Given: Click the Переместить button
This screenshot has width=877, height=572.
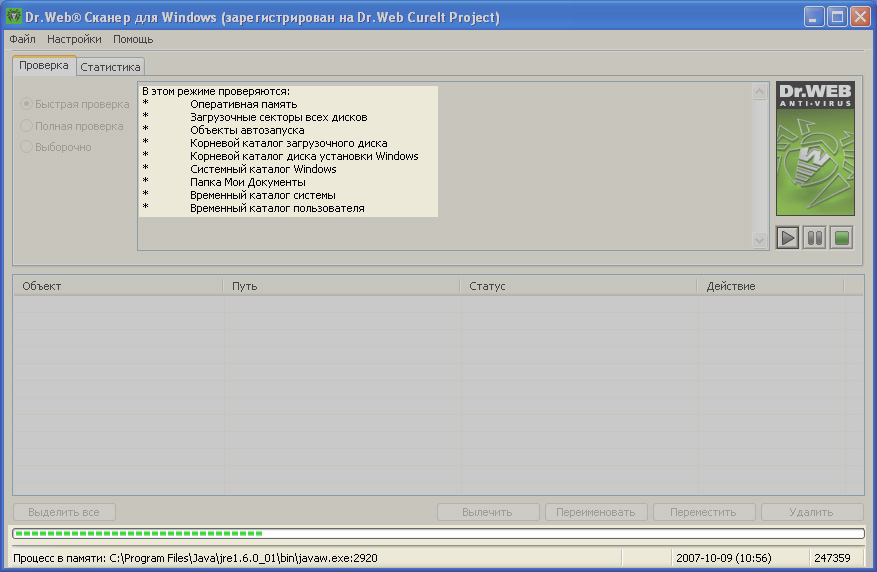Looking at the screenshot, I should [x=704, y=512].
